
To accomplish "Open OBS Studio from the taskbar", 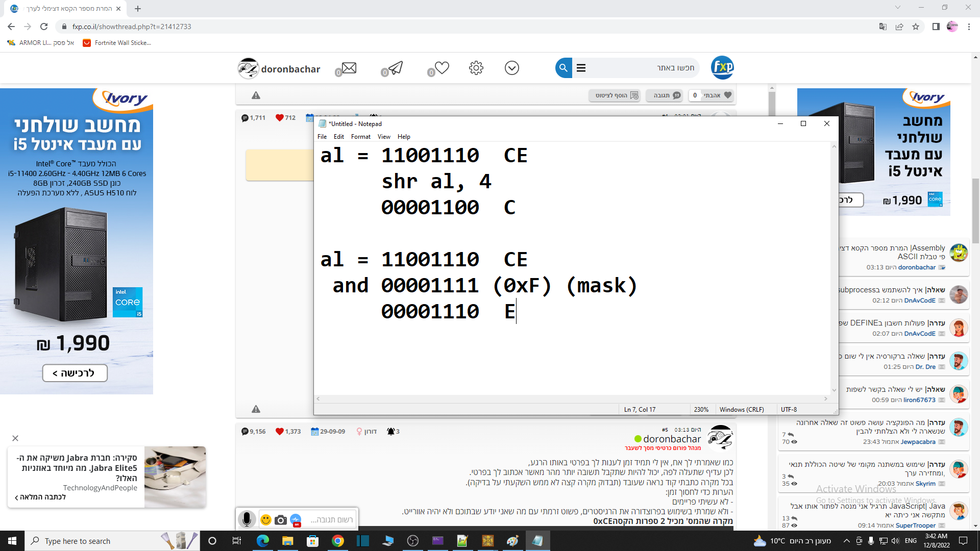I will tap(413, 541).
